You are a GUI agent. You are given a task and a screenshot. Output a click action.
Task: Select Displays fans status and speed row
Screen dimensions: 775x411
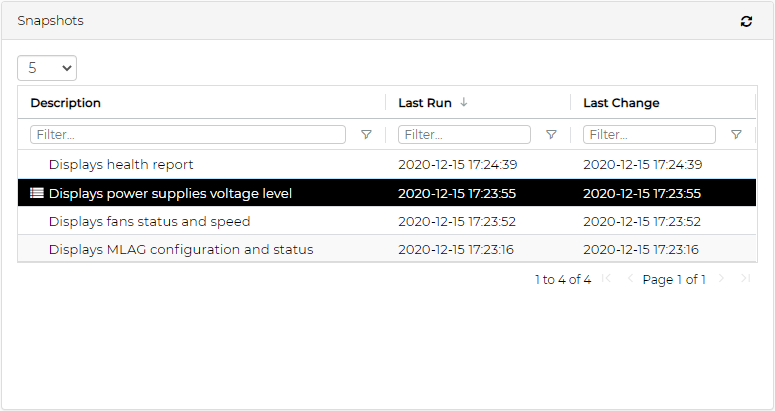(x=149, y=221)
